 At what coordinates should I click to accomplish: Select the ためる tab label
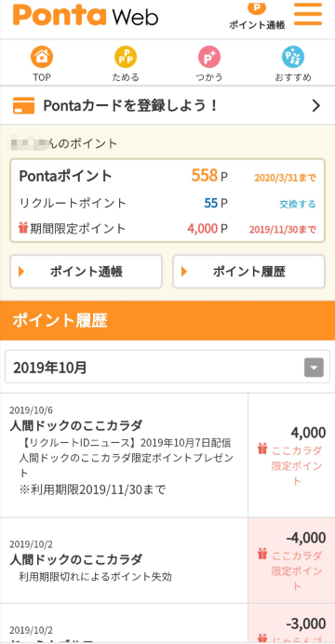coord(126,77)
